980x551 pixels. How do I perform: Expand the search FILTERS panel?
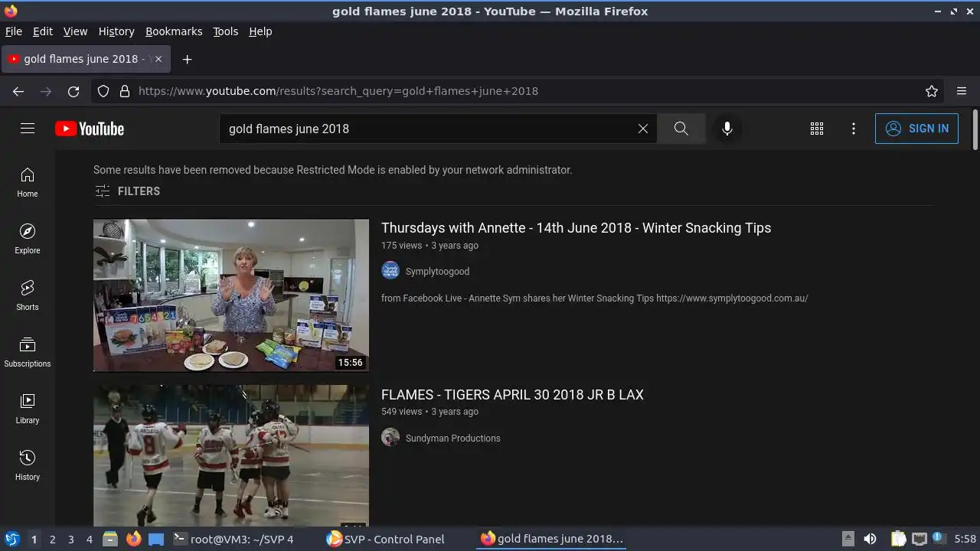pyautogui.click(x=127, y=191)
